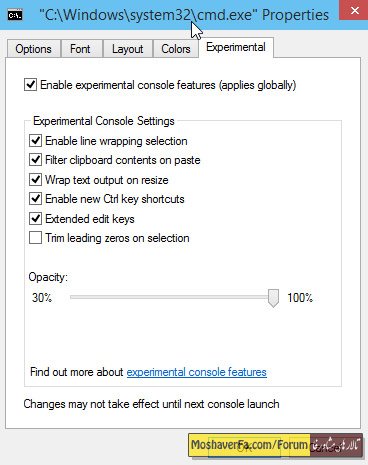Select the Experimental tab
368x465 pixels.
[x=236, y=47]
